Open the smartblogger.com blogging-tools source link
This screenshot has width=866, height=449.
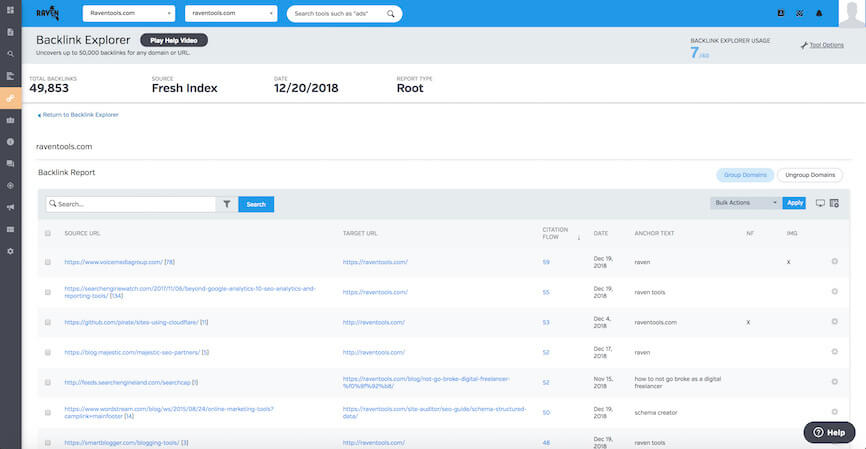(x=122, y=443)
